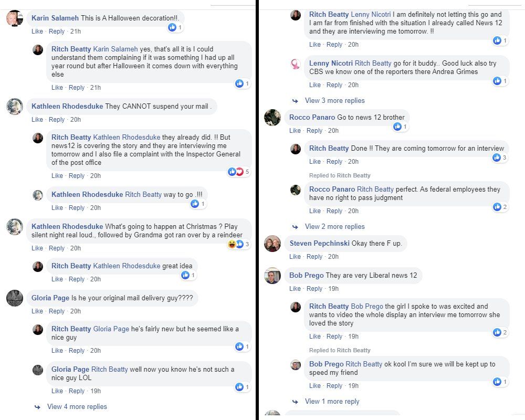
Task: Click Bob Prego's avatar beside 'They are very Liberal news 12'
Action: pos(272,276)
